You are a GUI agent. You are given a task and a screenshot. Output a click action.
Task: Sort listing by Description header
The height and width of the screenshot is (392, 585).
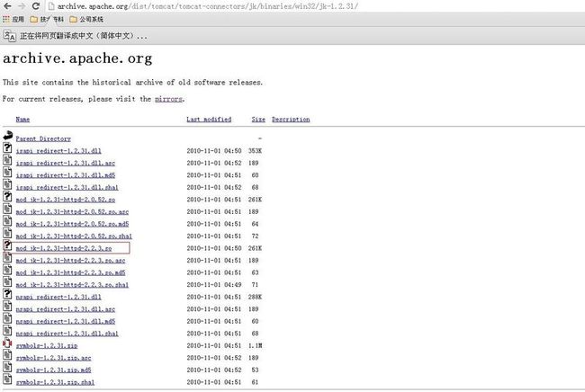[291, 120]
